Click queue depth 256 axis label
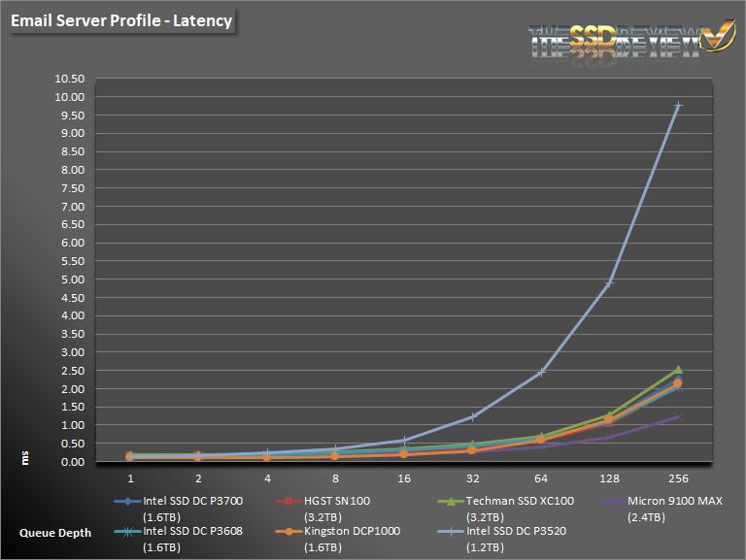 click(678, 478)
